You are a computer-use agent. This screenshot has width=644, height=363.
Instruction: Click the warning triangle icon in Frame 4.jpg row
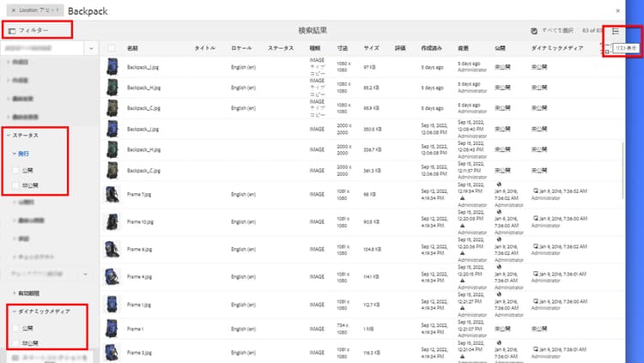coord(462,281)
